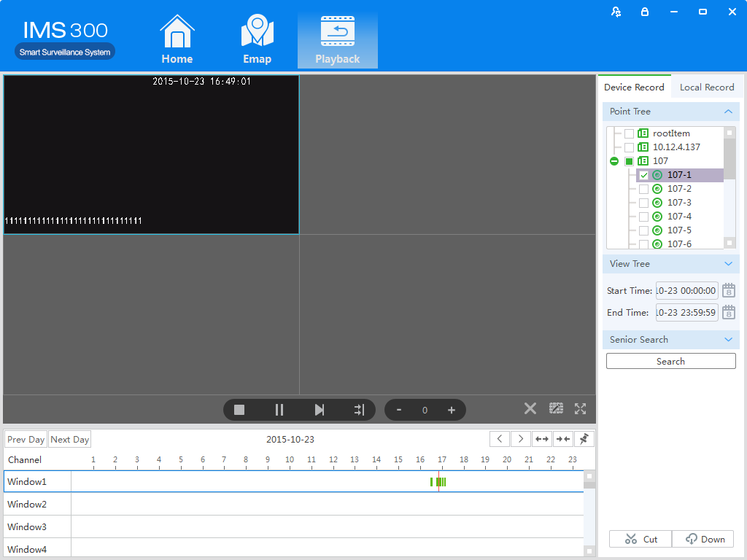Stop the video playback
The image size is (747, 560).
239,410
